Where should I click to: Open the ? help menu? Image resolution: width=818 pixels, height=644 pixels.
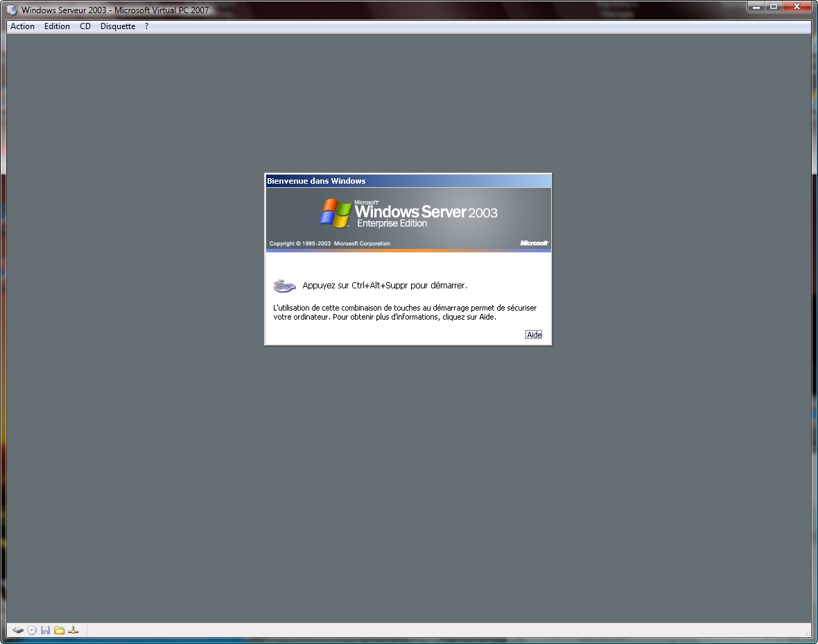point(146,26)
